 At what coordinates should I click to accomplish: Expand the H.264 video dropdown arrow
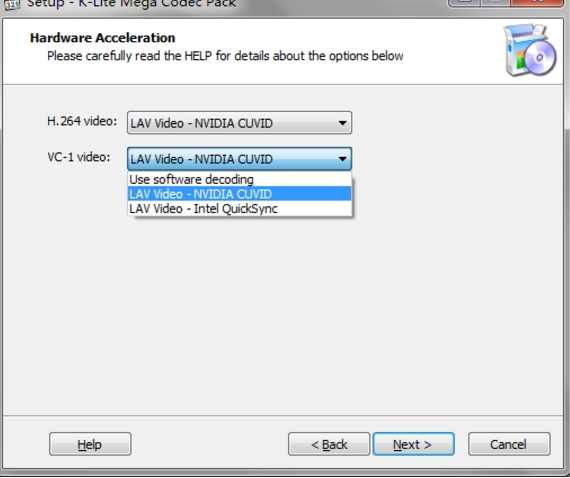[x=342, y=123]
